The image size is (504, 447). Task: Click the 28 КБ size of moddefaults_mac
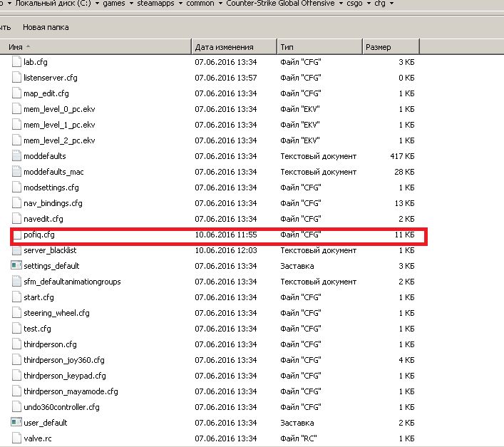pos(404,172)
